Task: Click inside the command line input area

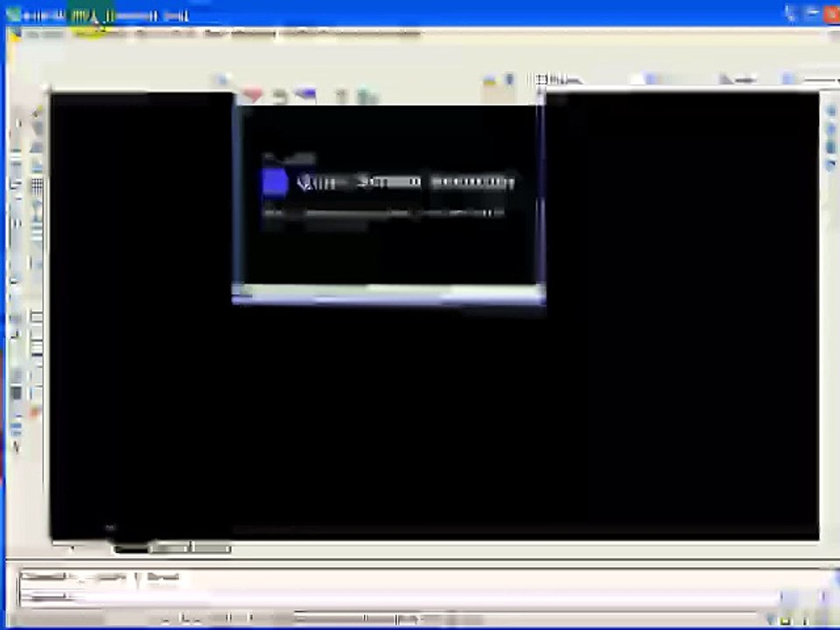Action: pyautogui.click(x=399, y=596)
